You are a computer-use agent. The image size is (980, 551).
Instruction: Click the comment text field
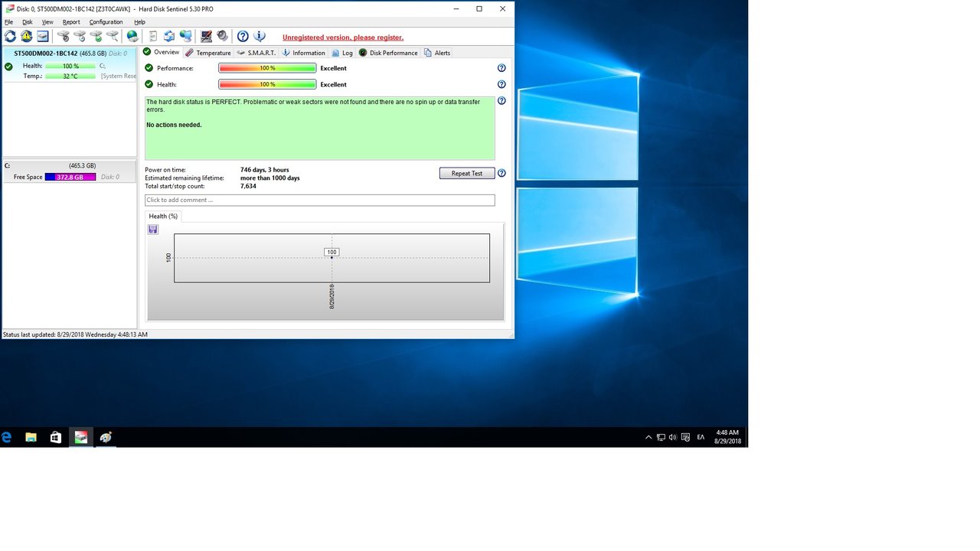(319, 200)
